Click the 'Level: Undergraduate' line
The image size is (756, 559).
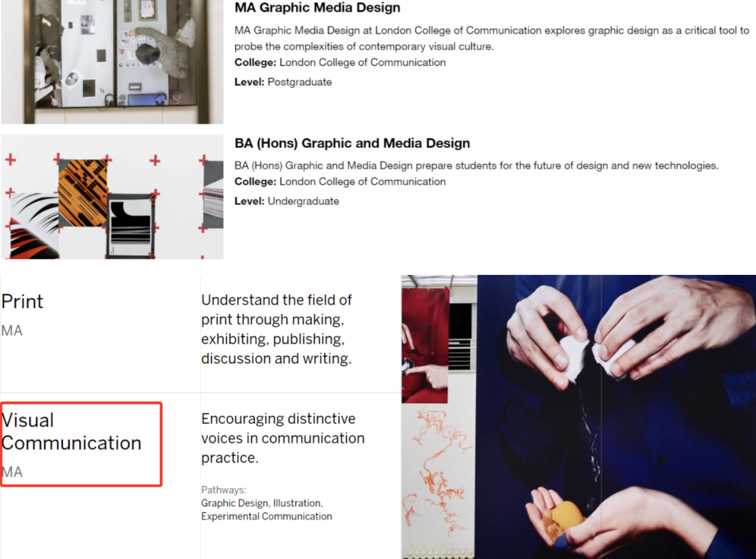(x=287, y=201)
